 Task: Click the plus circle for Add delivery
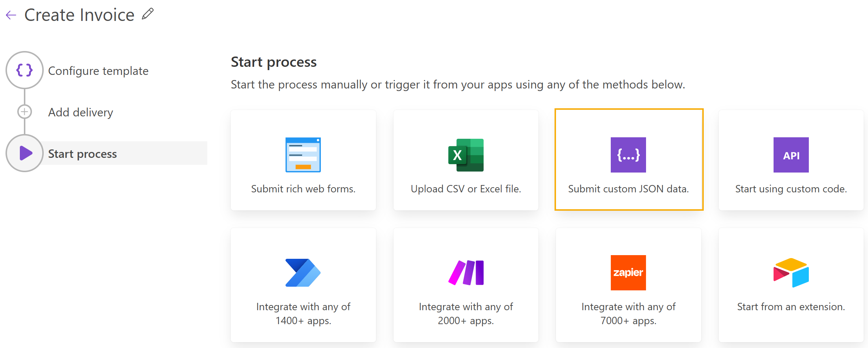click(x=25, y=112)
